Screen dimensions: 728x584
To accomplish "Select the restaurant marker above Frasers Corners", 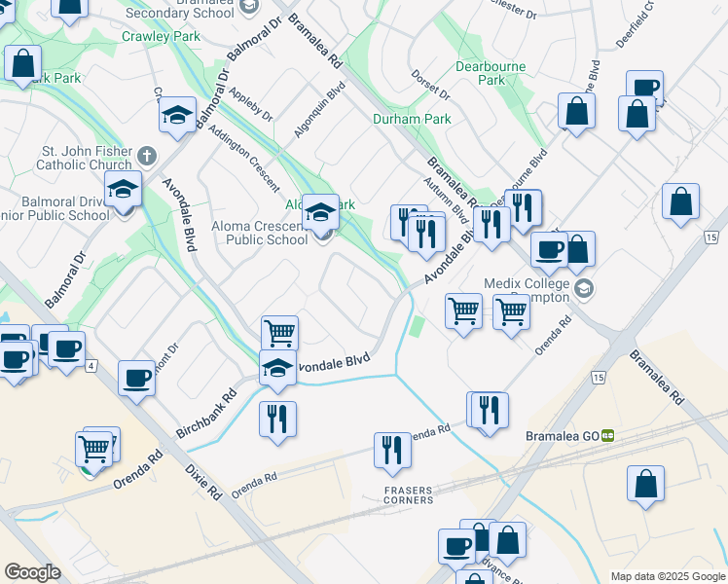I will pos(392,453).
